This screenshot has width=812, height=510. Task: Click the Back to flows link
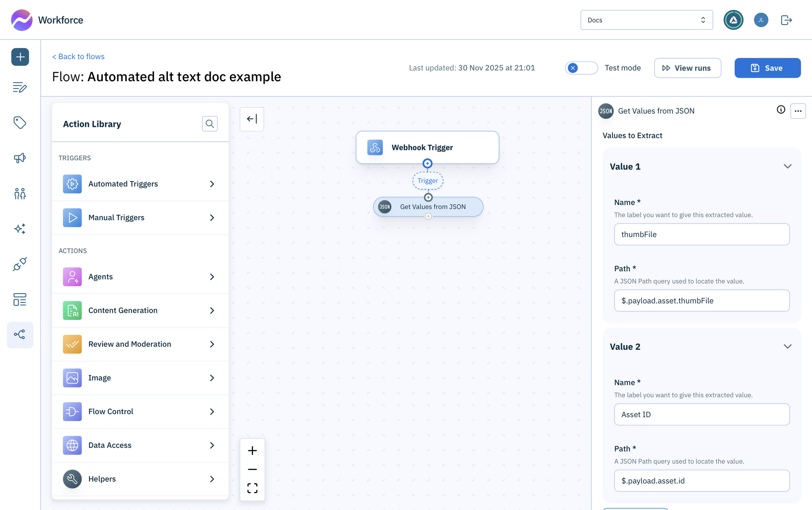(78, 56)
